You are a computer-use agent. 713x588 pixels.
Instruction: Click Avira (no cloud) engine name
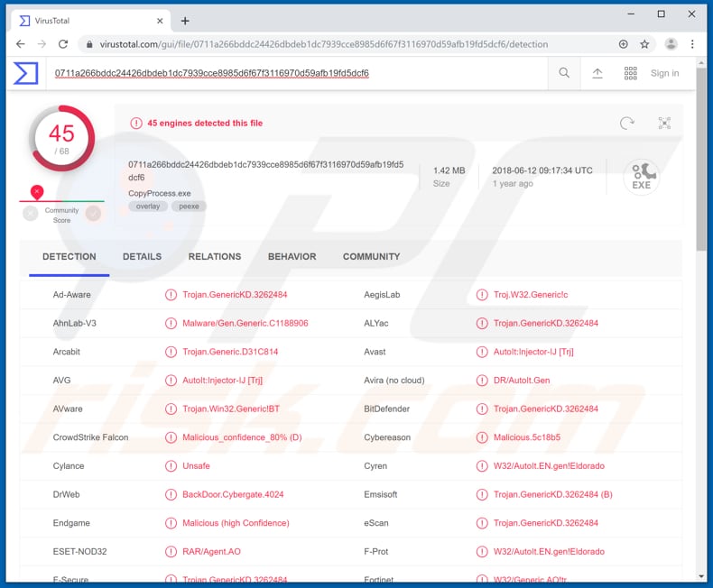394,381
